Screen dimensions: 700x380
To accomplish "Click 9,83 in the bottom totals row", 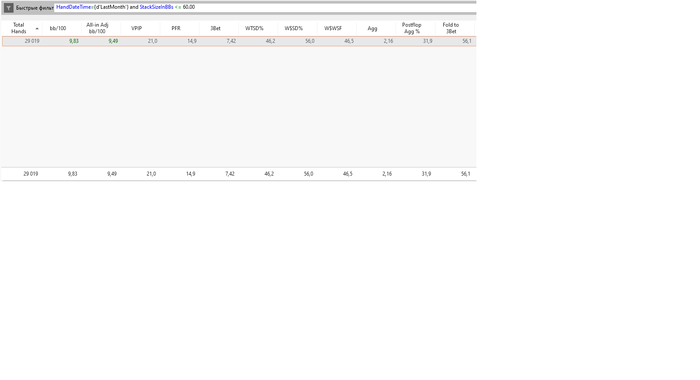I will (x=72, y=174).
